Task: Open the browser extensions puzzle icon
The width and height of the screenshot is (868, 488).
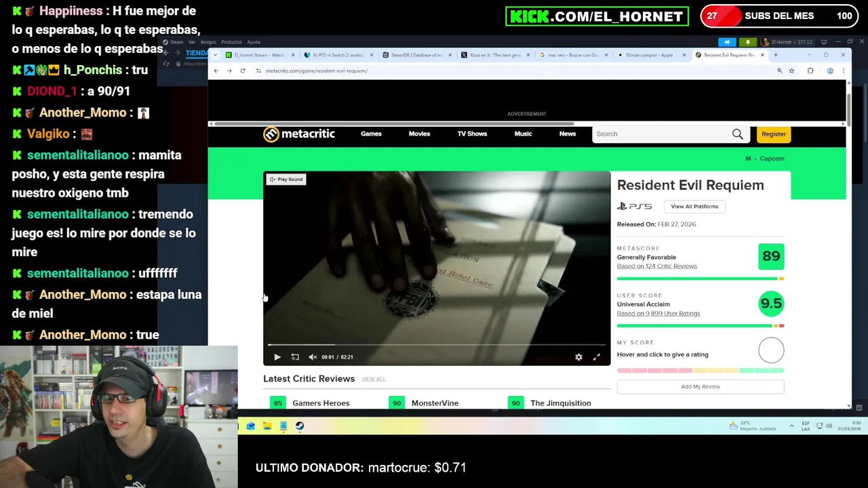Action: pos(810,70)
